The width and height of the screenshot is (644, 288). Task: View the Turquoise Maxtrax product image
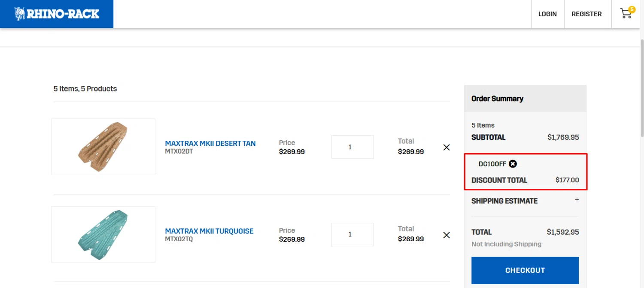pos(103,234)
